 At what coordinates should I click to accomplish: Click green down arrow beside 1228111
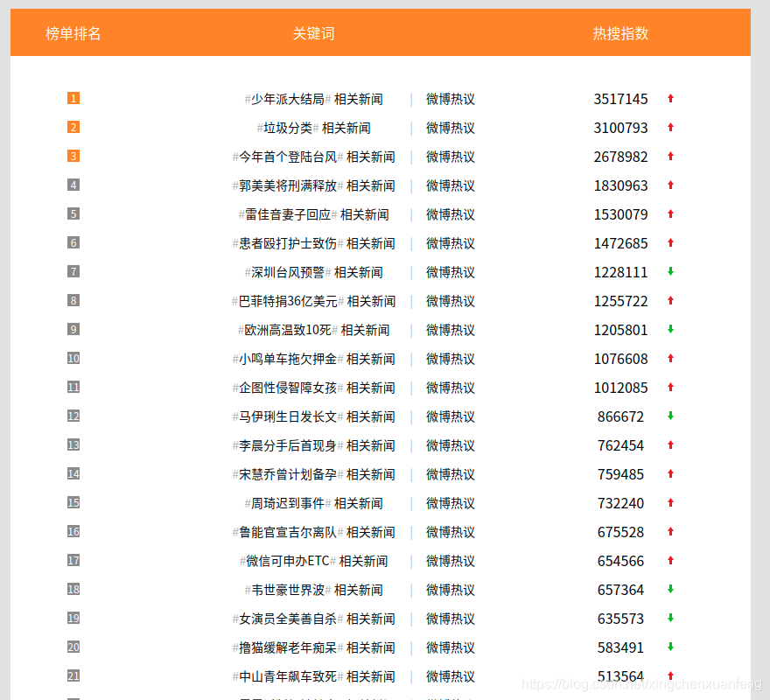click(670, 272)
